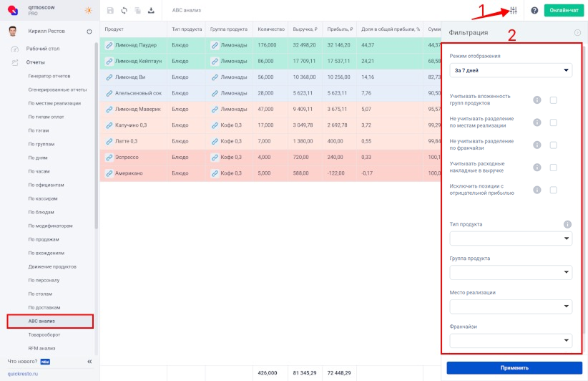Click the power logout icon beside Кирилл Рестов

(89, 32)
